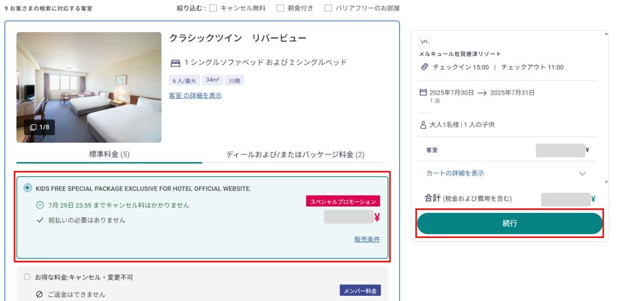Click the 6 人/最大 capacity tag

click(184, 80)
